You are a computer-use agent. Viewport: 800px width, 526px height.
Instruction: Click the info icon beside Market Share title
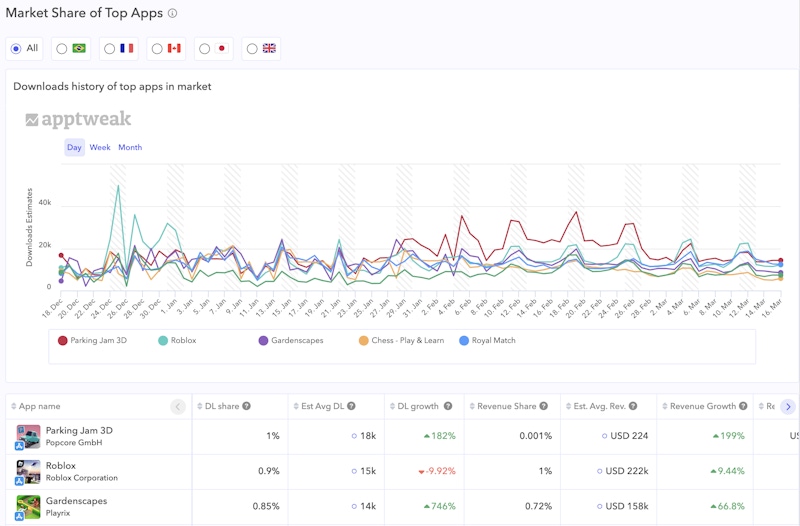click(x=172, y=14)
